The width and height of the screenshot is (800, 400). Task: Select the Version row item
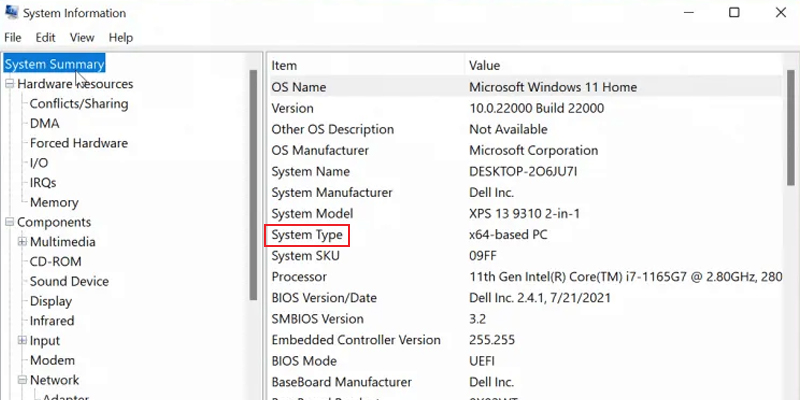coord(525,108)
